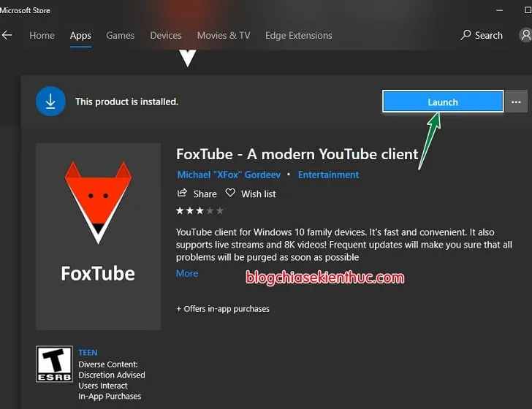Minimize the Microsoft Store window
The width and height of the screenshot is (532, 409).
(x=499, y=10)
